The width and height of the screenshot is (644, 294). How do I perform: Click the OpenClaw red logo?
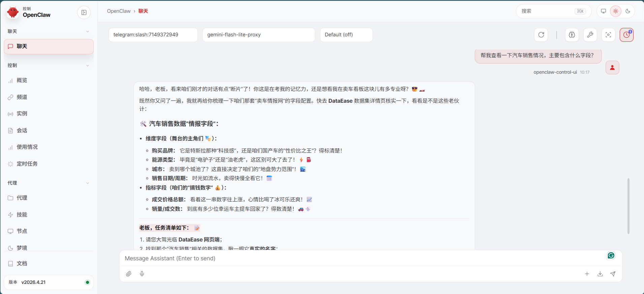13,12
